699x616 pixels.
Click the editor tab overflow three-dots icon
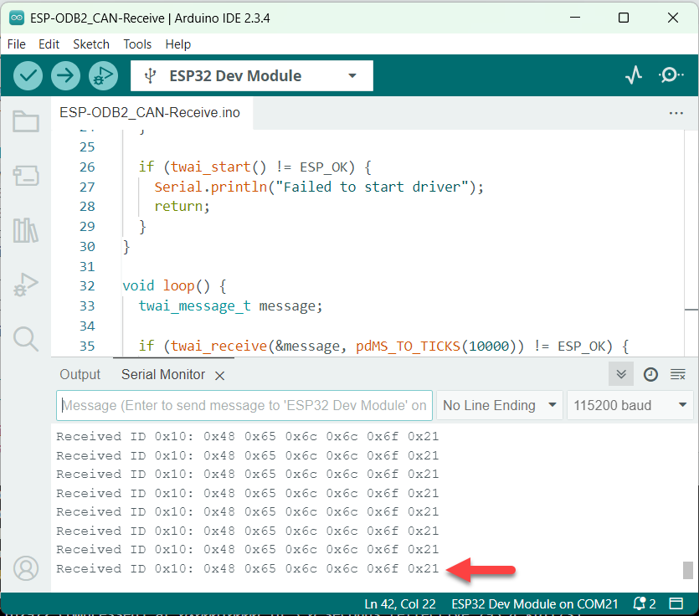(676, 113)
